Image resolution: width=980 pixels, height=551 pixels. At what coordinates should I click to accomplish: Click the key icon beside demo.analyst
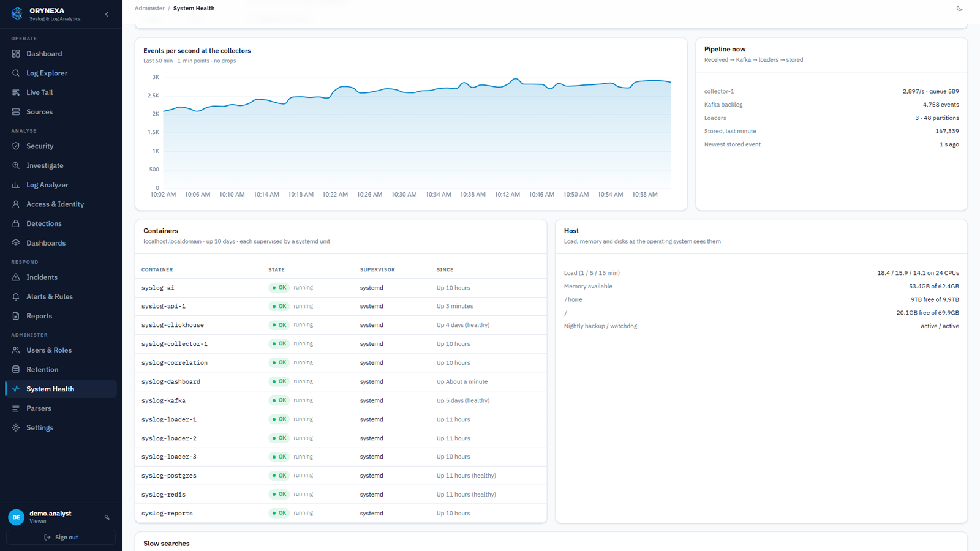[x=107, y=517]
